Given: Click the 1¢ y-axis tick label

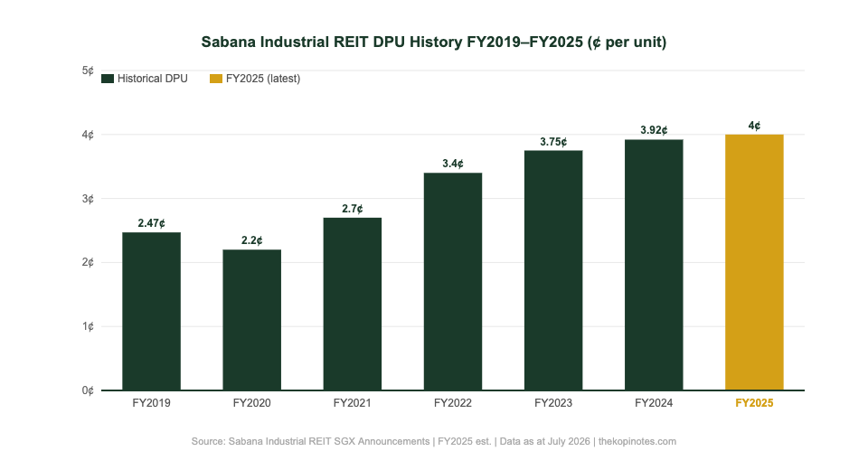Looking at the screenshot, I should [x=88, y=326].
